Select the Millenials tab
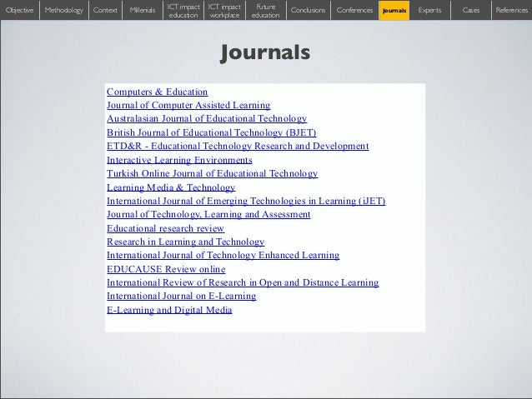Viewport: 532px width, 399px height. pyautogui.click(x=143, y=10)
